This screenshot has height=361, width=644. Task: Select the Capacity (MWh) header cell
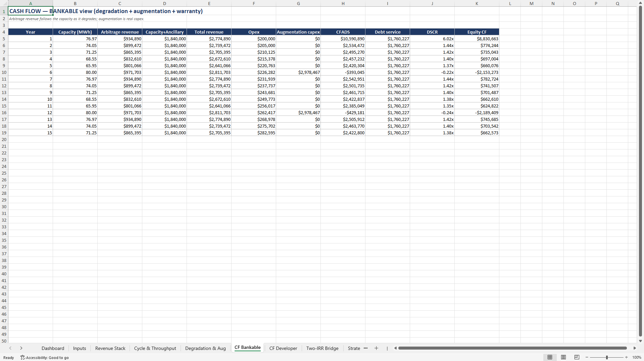point(75,32)
